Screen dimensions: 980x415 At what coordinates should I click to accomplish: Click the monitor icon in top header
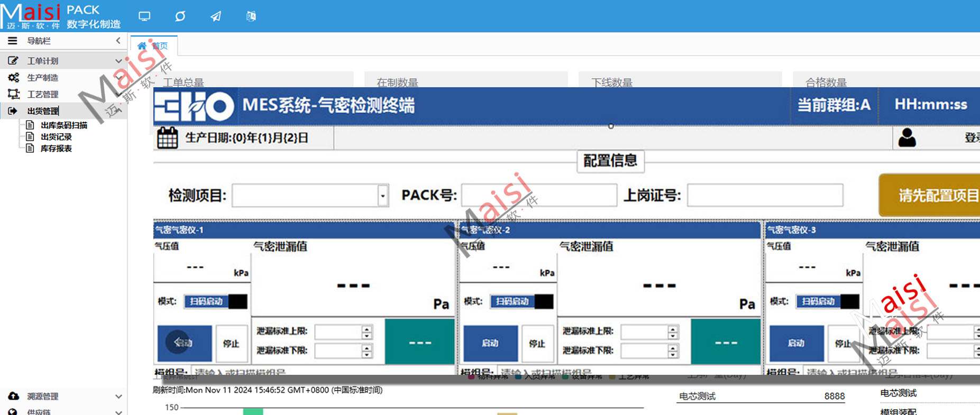[144, 16]
